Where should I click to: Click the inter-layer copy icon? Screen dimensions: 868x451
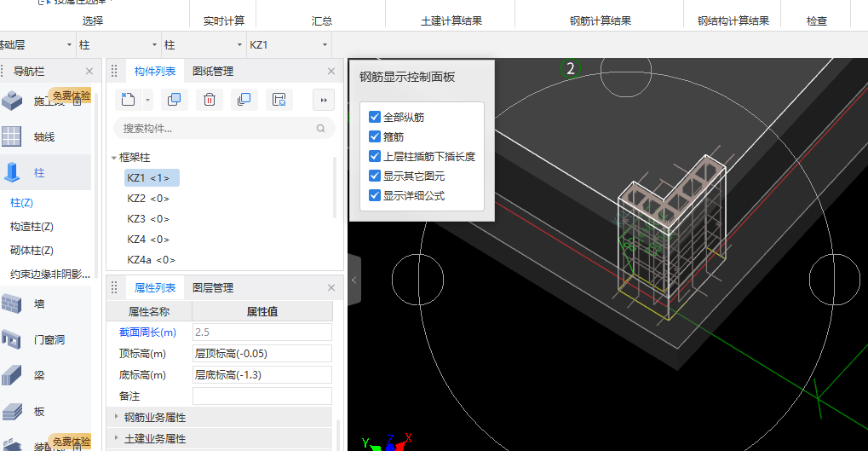tap(244, 100)
